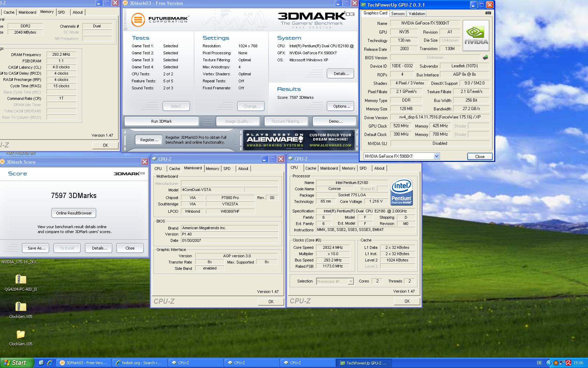Viewport: 588px width, 368px height.
Task: Click the Driver Version field in GPU-Z
Action: pos(440,117)
